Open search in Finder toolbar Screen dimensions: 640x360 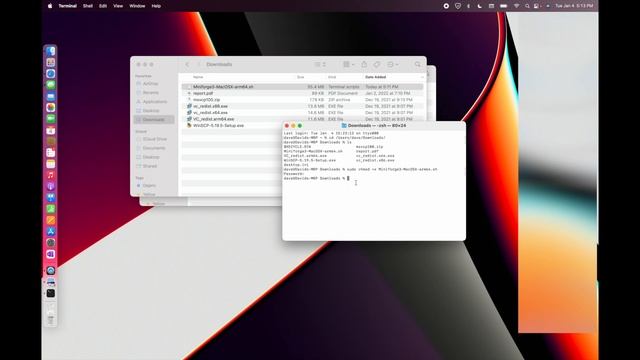(417, 64)
